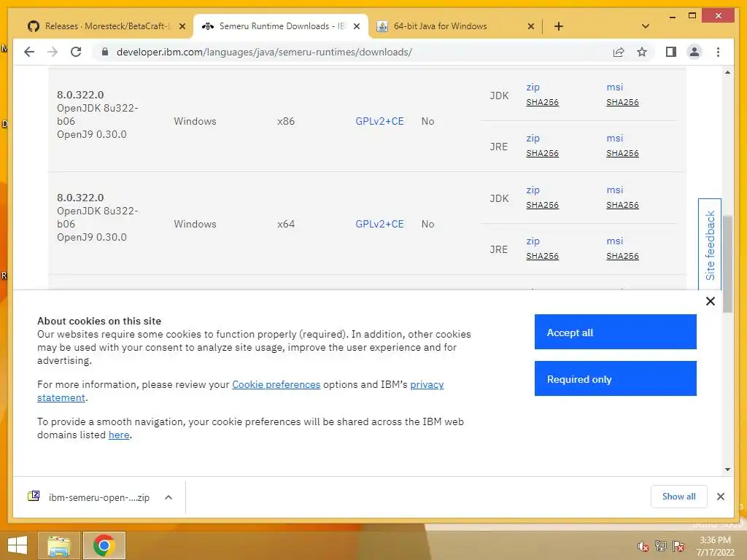Screen dimensions: 747x560
Task: View SHA256 for x64 JDK zip
Action: pyautogui.click(x=542, y=205)
